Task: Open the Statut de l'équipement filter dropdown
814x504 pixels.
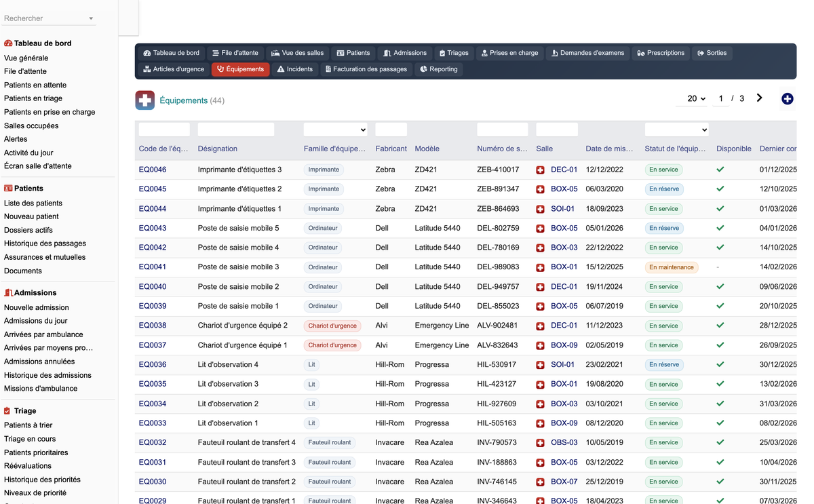Action: 676,130
